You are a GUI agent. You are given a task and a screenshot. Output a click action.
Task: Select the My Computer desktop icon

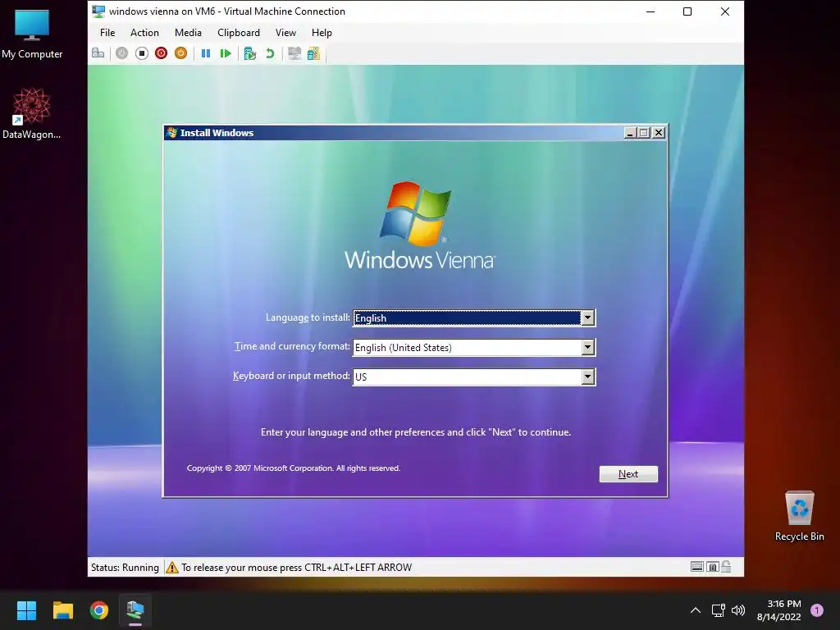pos(32,34)
